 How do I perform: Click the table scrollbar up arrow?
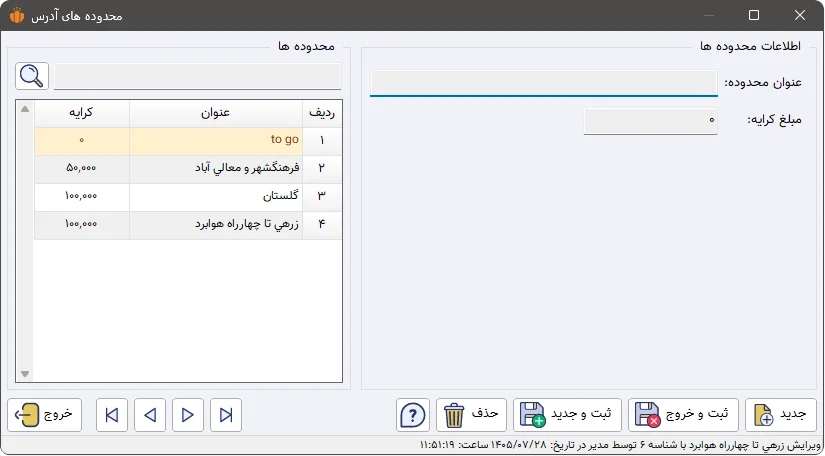coord(25,109)
